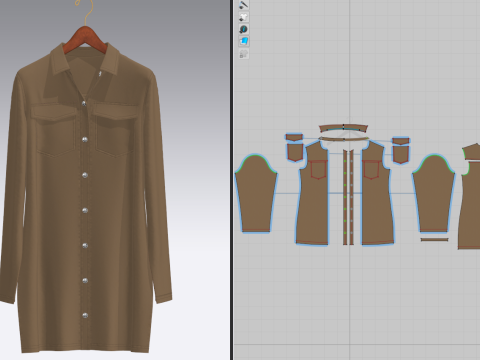Select the narrow cuff strip pattern piece
This screenshot has height=360, width=480.
tap(434, 239)
